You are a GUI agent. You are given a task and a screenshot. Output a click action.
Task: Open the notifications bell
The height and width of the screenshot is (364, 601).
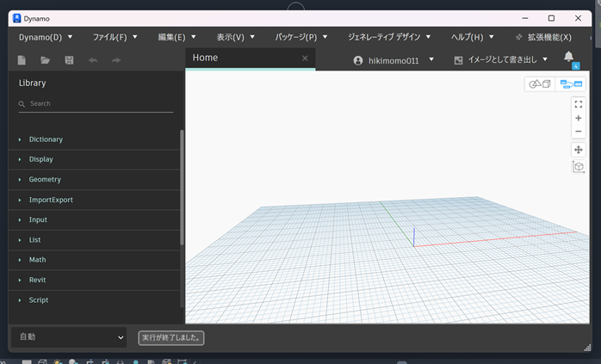[x=568, y=58]
